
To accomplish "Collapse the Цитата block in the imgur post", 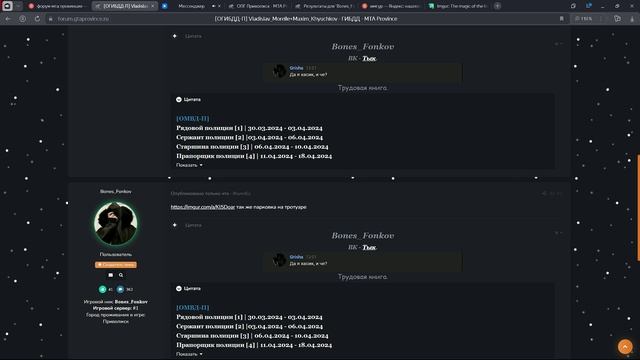I will pos(179,289).
